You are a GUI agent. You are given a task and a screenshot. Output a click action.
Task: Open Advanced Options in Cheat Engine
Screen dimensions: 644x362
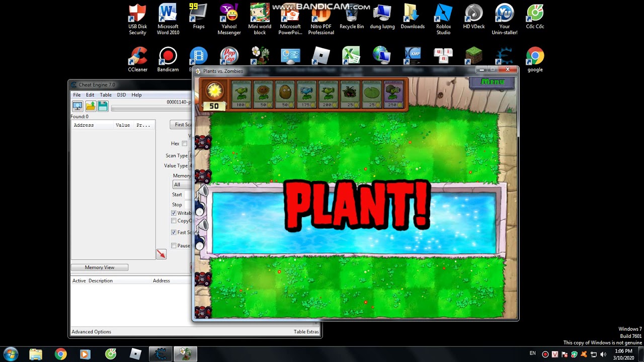tap(92, 332)
